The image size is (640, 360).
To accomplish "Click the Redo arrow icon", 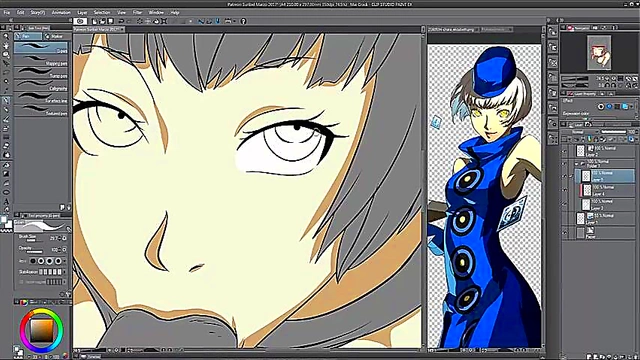I will 129,21.
